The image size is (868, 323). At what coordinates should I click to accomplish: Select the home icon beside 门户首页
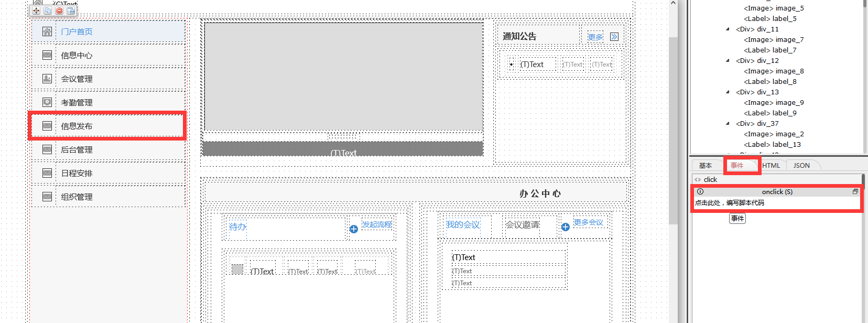coord(47,31)
